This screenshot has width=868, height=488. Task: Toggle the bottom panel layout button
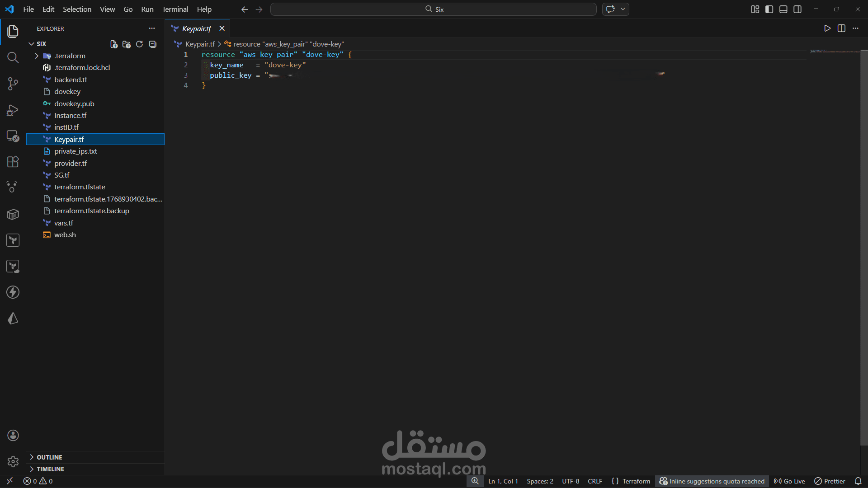pos(783,9)
